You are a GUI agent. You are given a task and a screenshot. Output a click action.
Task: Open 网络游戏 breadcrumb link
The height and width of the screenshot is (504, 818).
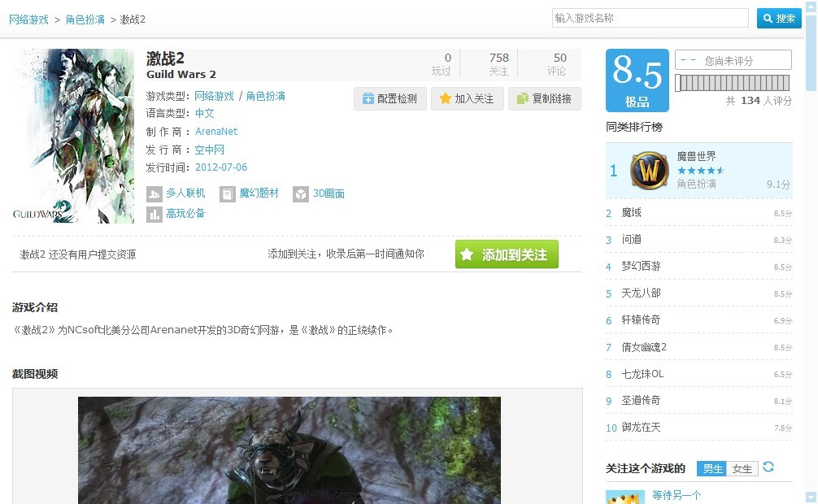pyautogui.click(x=28, y=20)
